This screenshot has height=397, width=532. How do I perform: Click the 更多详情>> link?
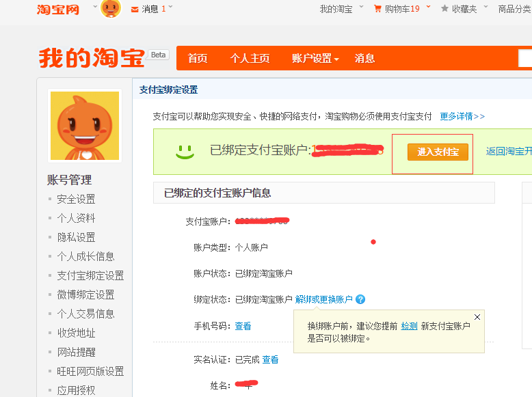point(462,116)
